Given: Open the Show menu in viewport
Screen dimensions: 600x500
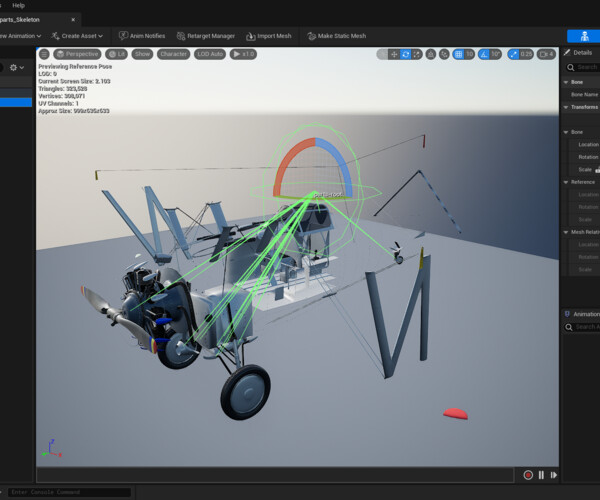Looking at the screenshot, I should (142, 54).
